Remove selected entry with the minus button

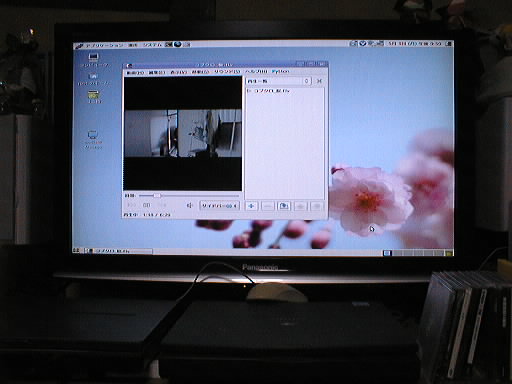coord(268,206)
